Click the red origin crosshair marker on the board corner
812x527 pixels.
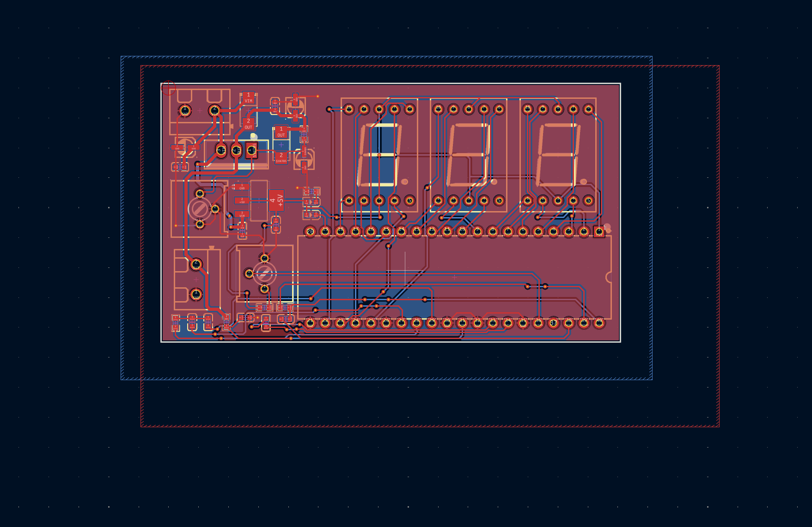pyautogui.click(x=168, y=87)
